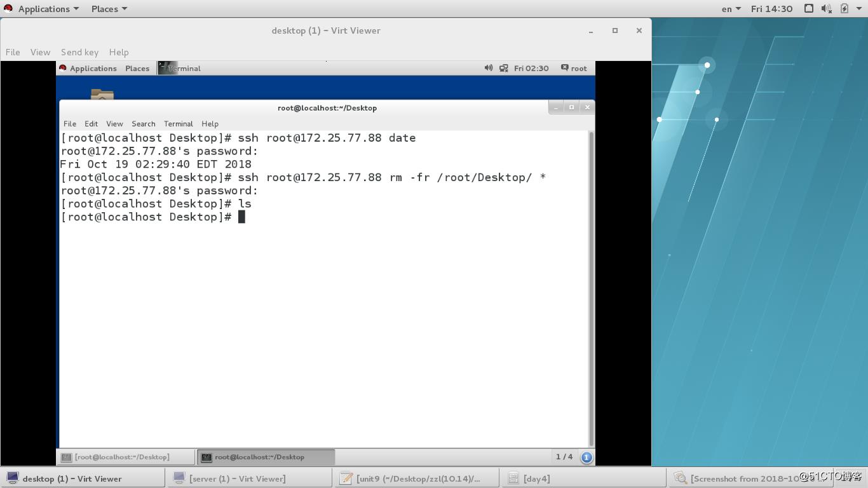Click the Virt Viewer title bar text

pos(326,30)
